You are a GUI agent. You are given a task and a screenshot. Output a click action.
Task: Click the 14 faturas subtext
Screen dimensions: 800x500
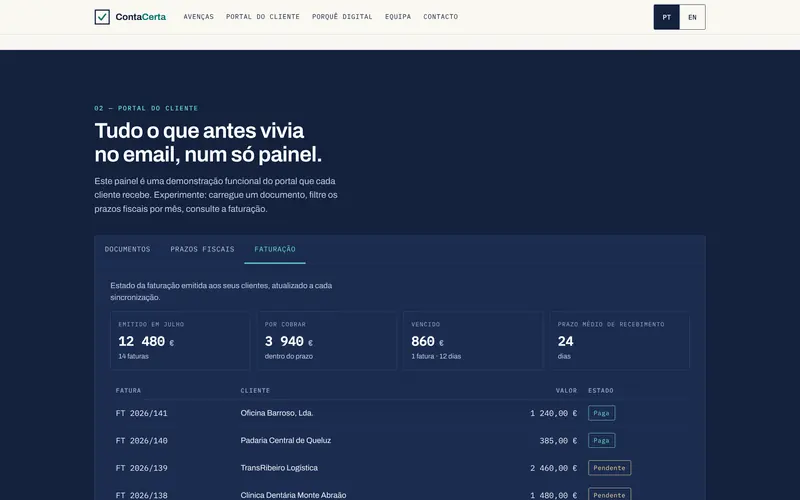tap(133, 356)
